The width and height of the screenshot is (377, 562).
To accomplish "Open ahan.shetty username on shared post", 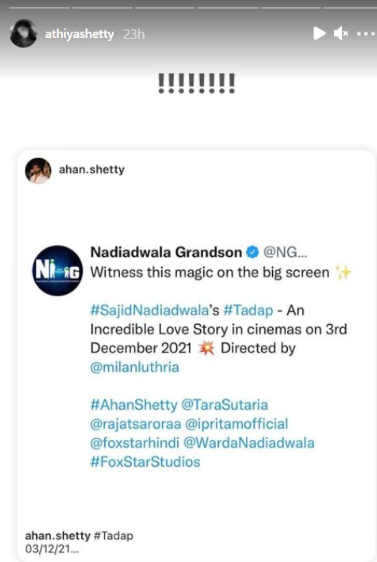I will (x=91, y=169).
